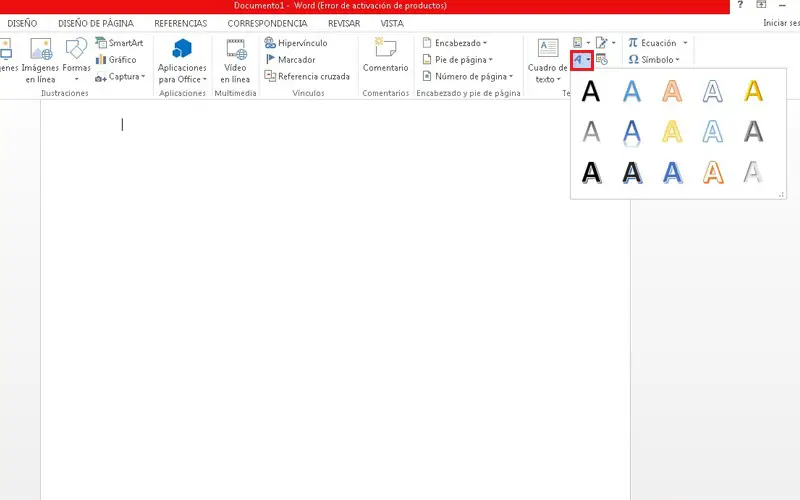
Task: Click the Quick Parts icon in the Texto group
Action: 578,43
